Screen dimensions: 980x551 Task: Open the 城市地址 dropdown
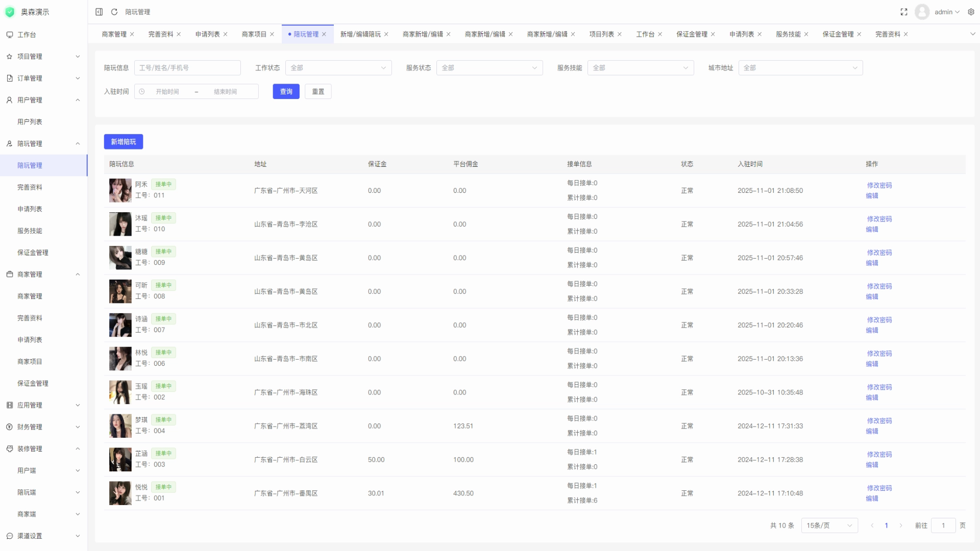pos(800,68)
